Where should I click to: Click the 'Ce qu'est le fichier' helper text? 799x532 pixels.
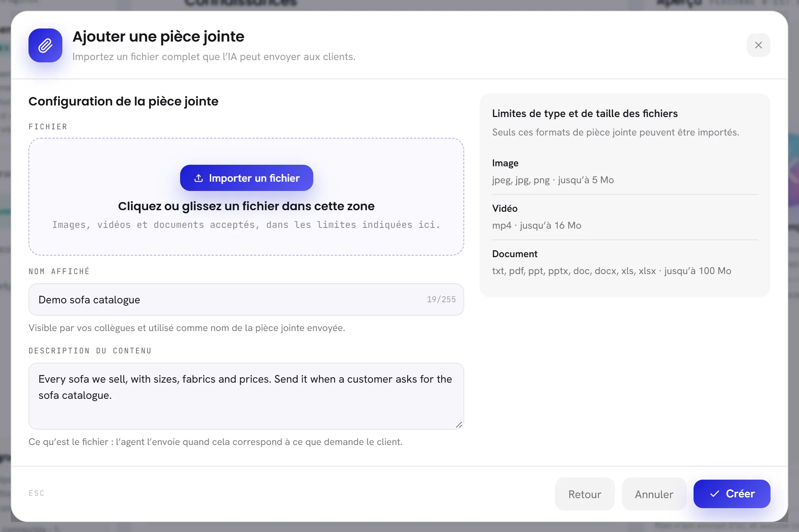216,442
